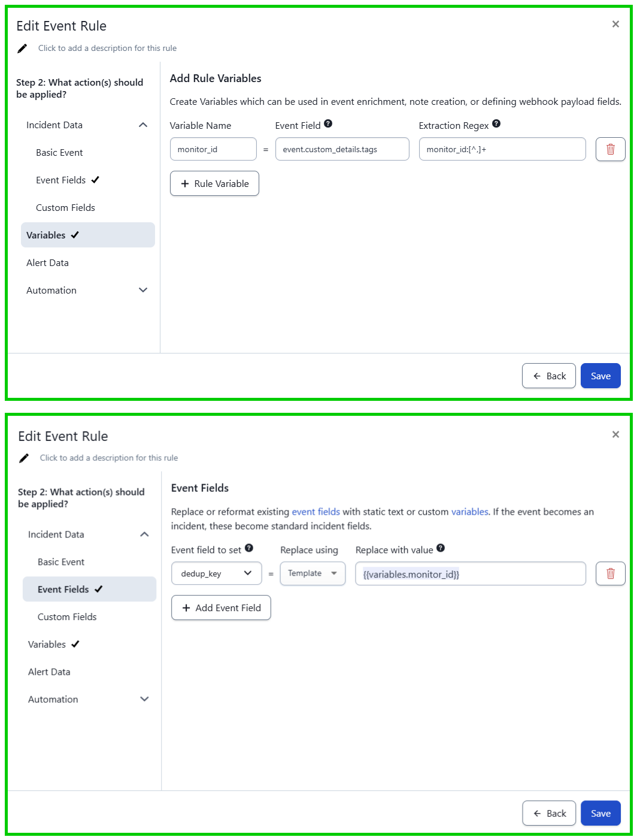Image resolution: width=637 pixels, height=840 pixels.
Task: Click add description text in bottom dialog
Action: coord(109,458)
